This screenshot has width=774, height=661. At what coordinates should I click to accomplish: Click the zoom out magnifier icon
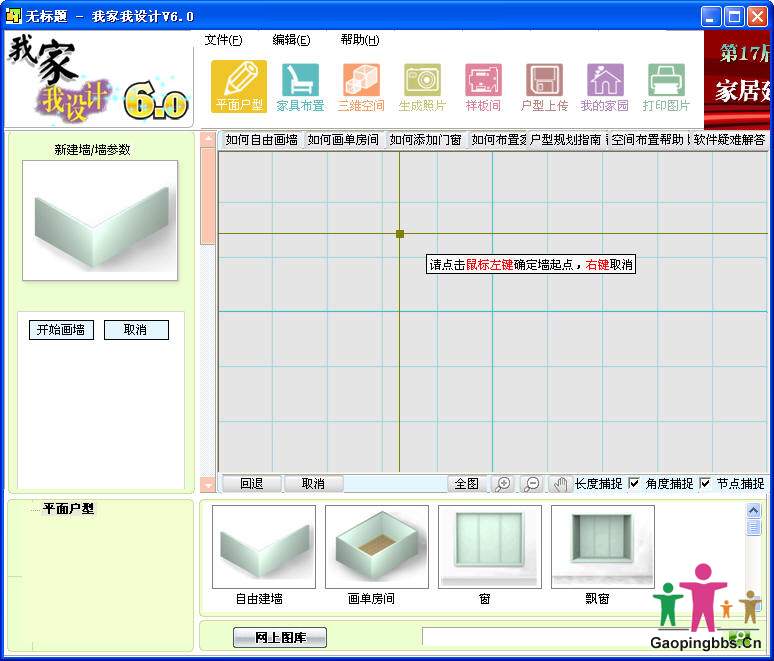532,484
